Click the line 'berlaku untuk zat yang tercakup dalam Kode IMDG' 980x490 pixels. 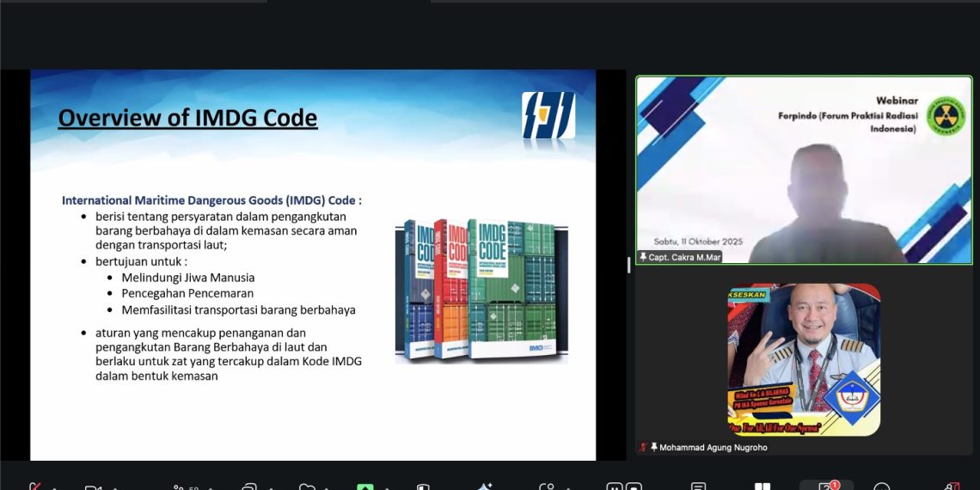click(229, 362)
